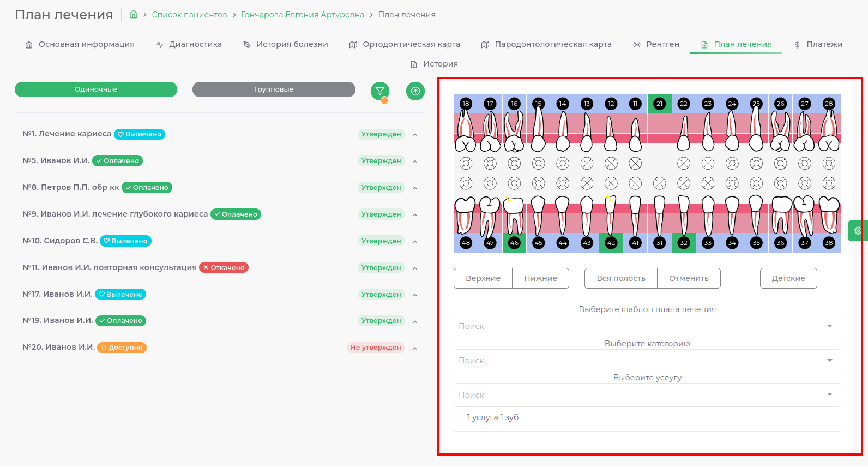This screenshot has width=868, height=466.
Task: Collapse plan №1 Лечение кариеса chevron
Action: pos(415,135)
